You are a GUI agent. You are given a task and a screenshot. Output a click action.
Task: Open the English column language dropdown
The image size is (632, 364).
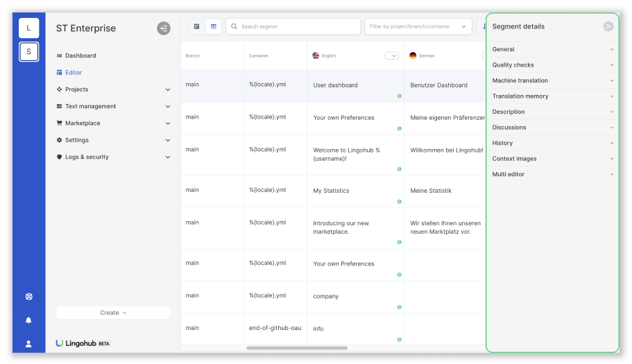coord(392,55)
